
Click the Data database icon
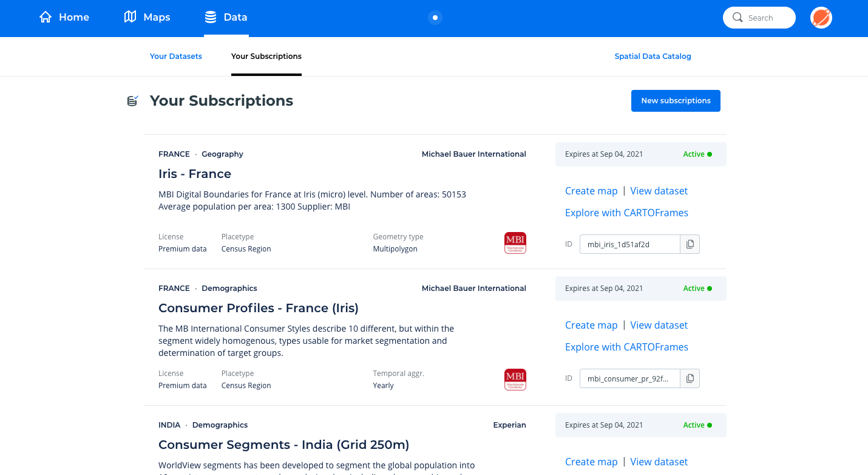click(211, 17)
